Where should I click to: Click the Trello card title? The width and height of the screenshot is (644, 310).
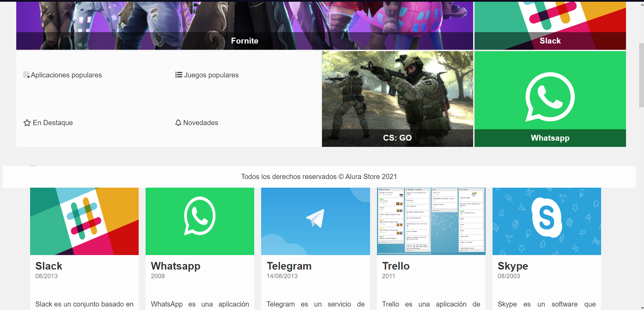[x=396, y=266]
